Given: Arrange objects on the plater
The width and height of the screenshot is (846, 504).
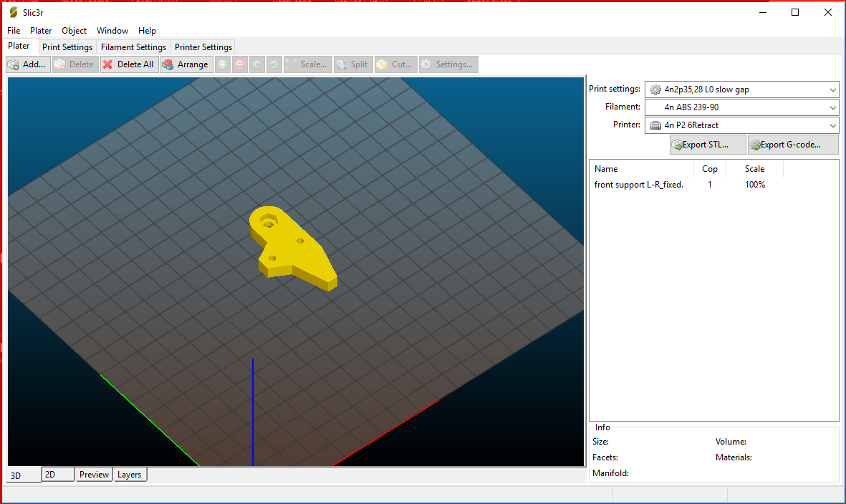Looking at the screenshot, I should click(x=186, y=64).
